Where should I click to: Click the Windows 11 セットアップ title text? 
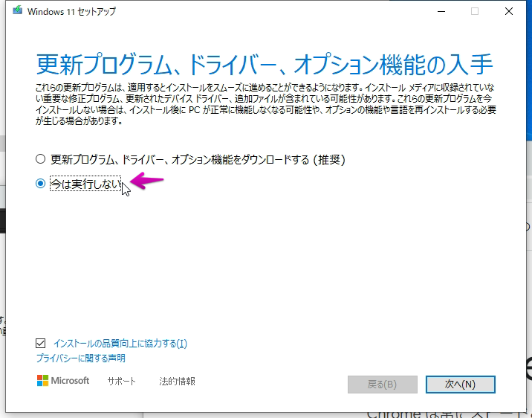tap(71, 12)
